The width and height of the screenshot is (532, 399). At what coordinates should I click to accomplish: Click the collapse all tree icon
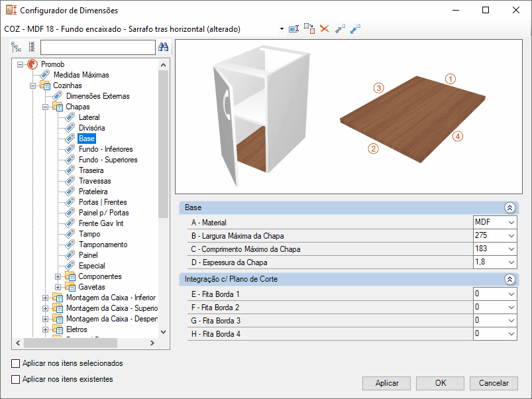[31, 47]
